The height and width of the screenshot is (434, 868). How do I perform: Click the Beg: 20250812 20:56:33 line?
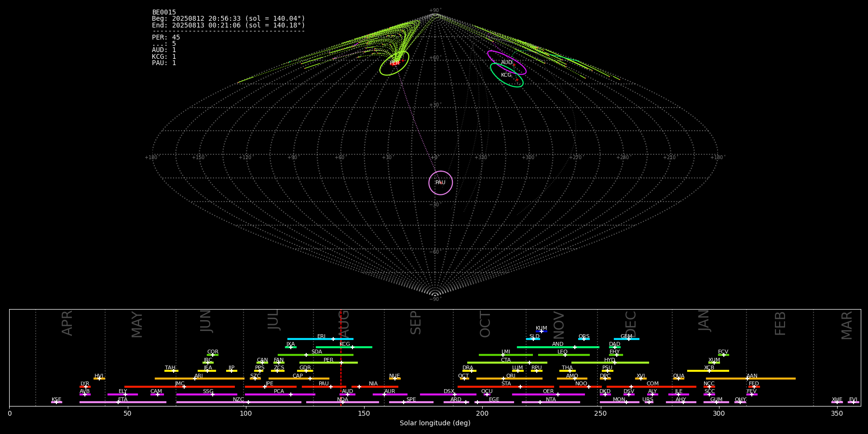(229, 19)
